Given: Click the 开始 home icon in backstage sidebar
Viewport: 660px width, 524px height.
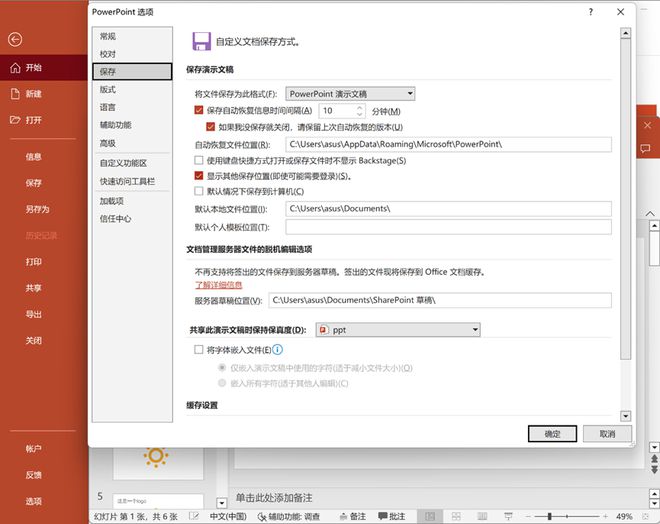Looking at the screenshot, I should pyautogui.click(x=15, y=68).
